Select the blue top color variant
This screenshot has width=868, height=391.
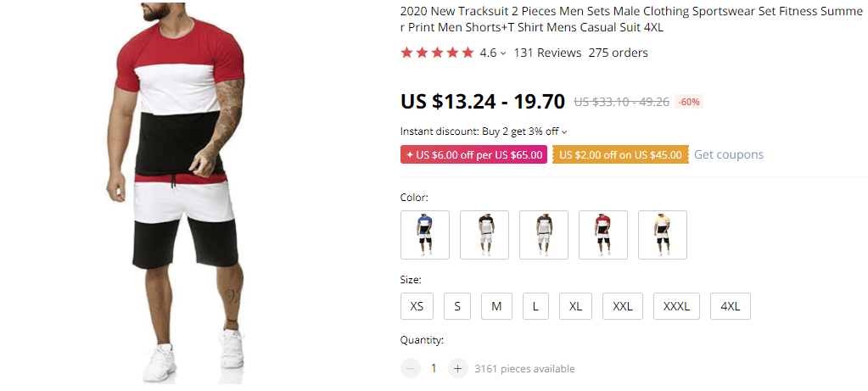click(x=424, y=235)
